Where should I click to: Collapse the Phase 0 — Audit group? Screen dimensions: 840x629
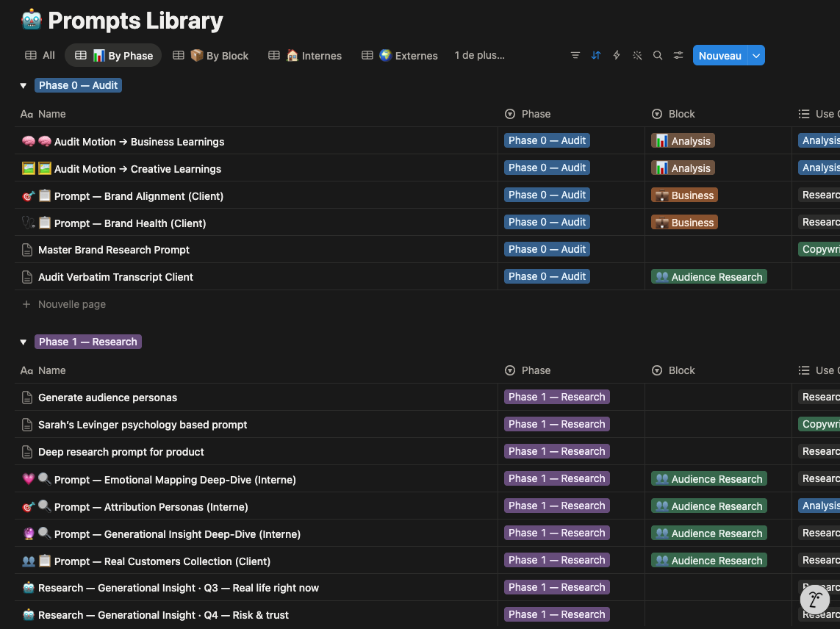[x=23, y=86]
